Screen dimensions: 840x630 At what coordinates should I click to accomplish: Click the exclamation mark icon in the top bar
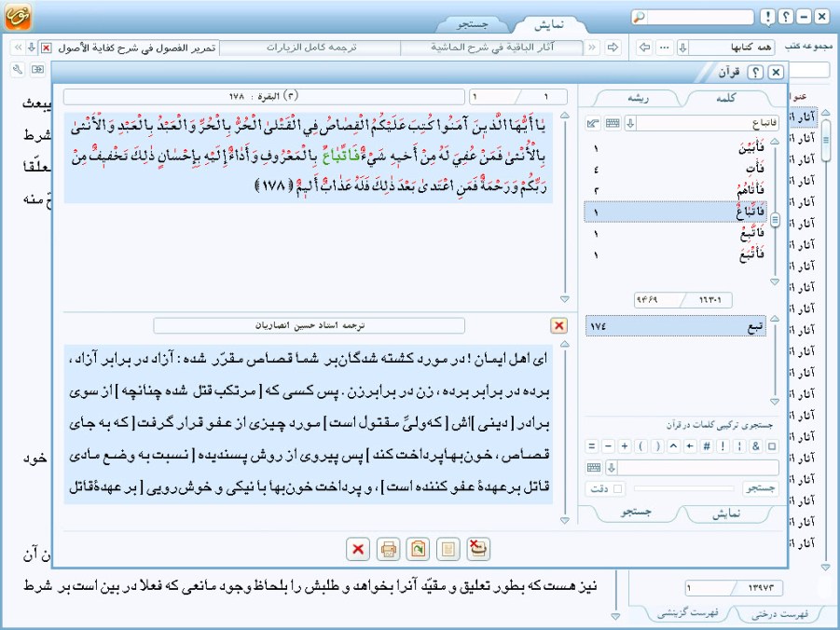[x=767, y=17]
